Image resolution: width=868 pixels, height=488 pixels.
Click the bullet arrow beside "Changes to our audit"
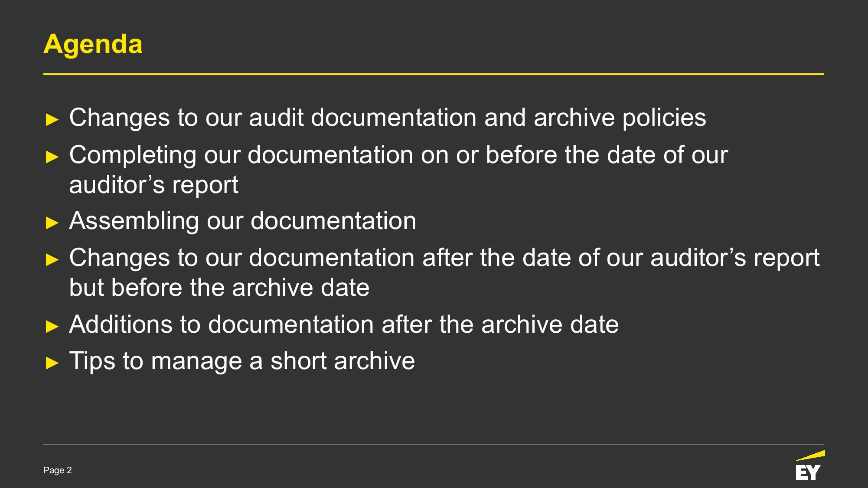point(52,120)
